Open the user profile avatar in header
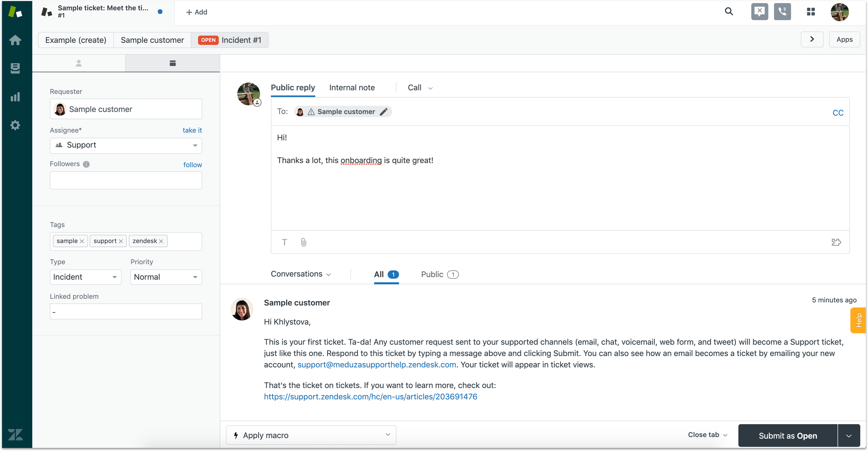The image size is (868, 451). tap(839, 12)
